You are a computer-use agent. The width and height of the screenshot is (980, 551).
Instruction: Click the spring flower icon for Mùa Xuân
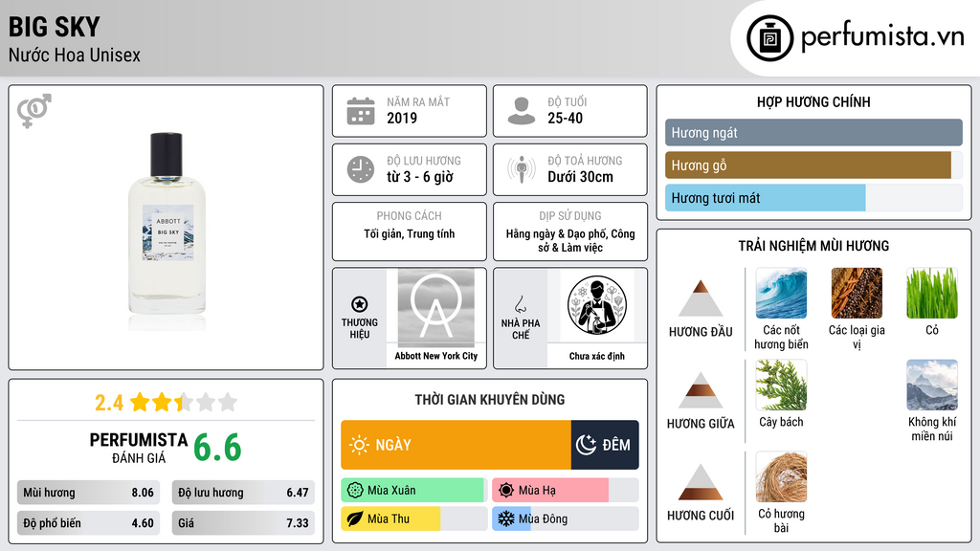tap(355, 491)
